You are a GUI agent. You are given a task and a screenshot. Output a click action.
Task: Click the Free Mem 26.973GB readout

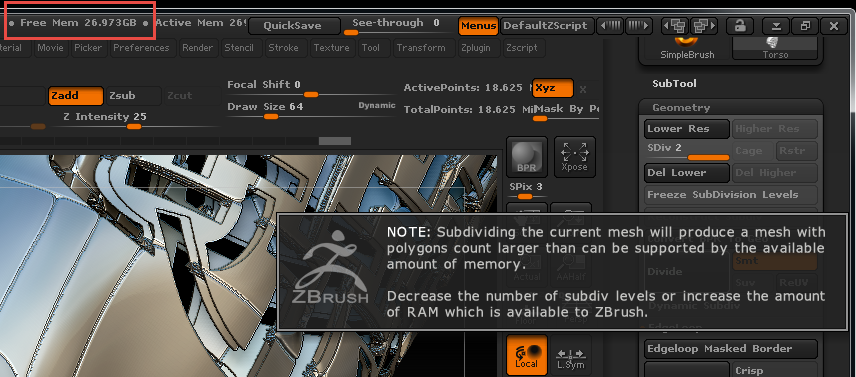click(78, 23)
